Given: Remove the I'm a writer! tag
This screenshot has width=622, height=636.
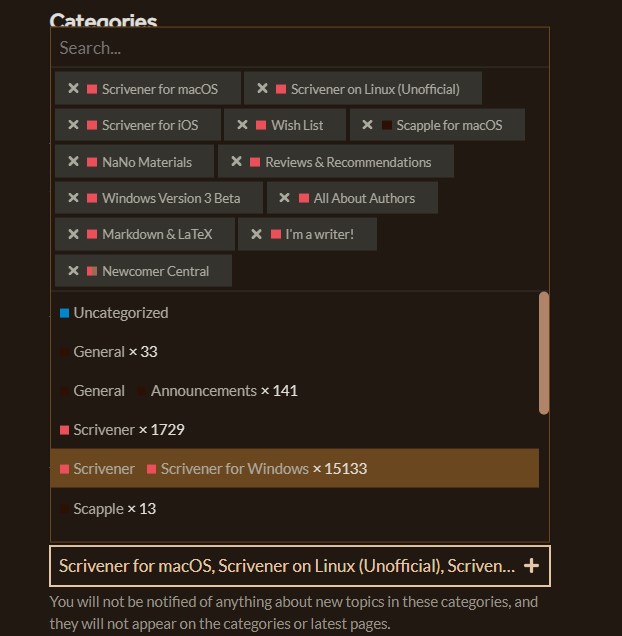Looking at the screenshot, I should [256, 234].
